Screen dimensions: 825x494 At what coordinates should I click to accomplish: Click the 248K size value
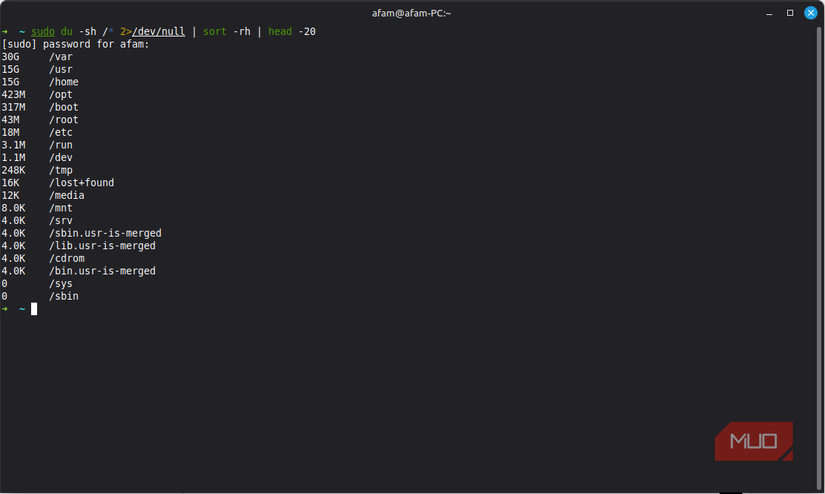click(13, 170)
